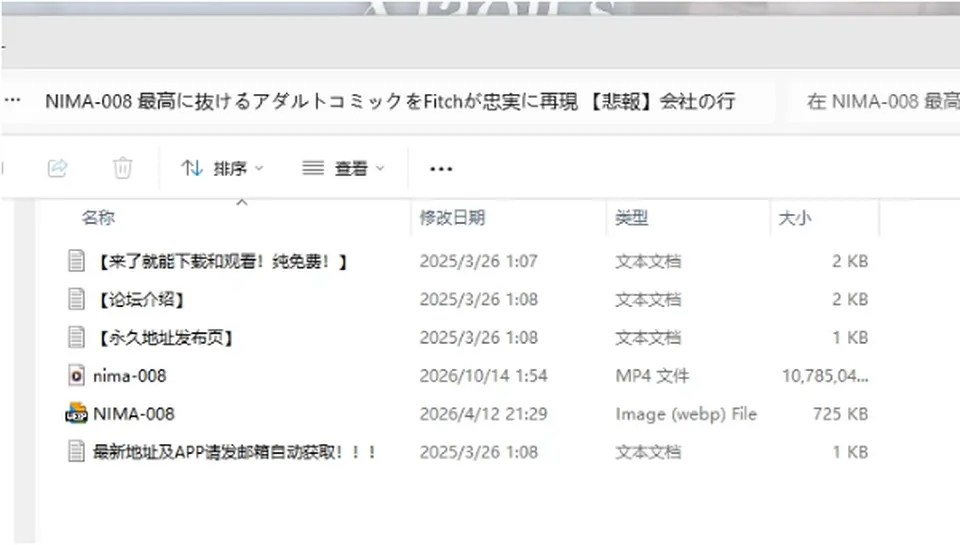Sort by the 名称 column header
Screen dimensions: 960x545
click(x=98, y=217)
